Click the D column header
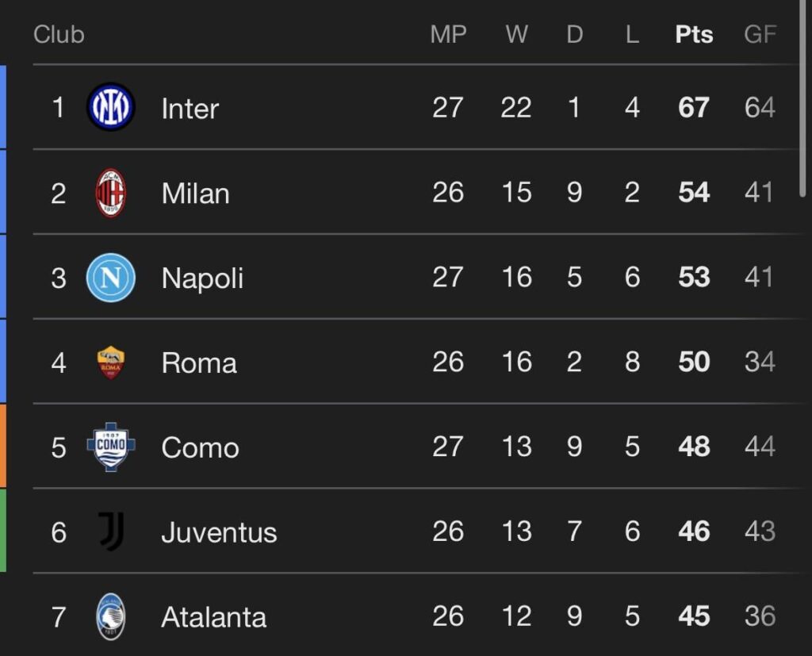The width and height of the screenshot is (812, 656). click(x=574, y=34)
